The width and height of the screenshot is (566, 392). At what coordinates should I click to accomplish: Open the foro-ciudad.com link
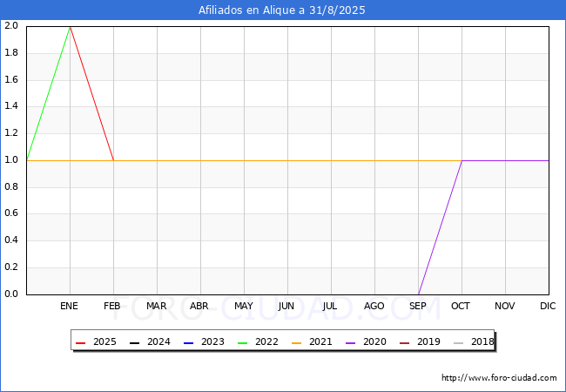(499, 378)
